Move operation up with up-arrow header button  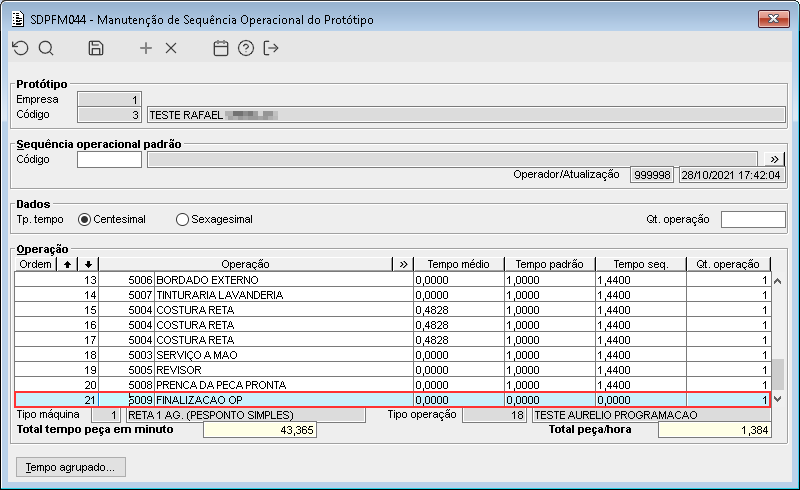click(x=67, y=264)
